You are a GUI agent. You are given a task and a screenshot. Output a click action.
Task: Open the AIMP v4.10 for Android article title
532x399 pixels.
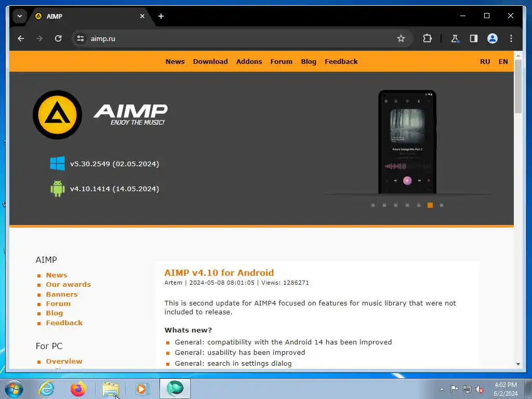tap(219, 273)
